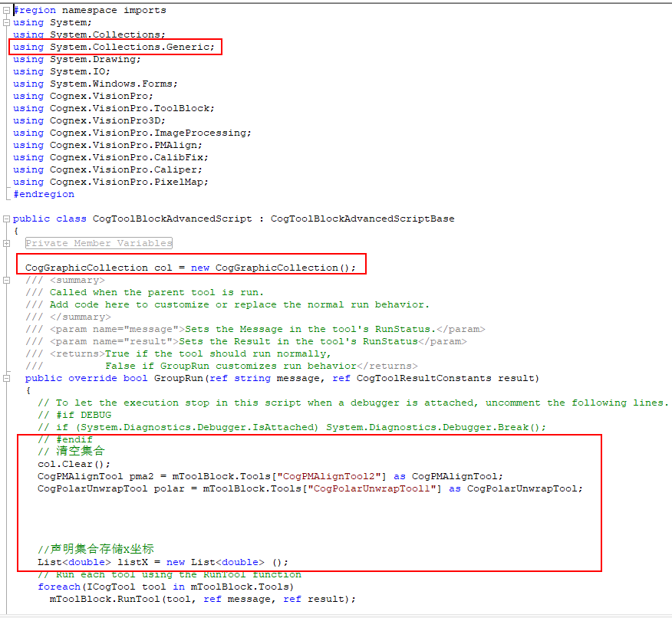Click the '// #if DEBUG' comment line
Screen dimensions: 672x618
click(74, 415)
